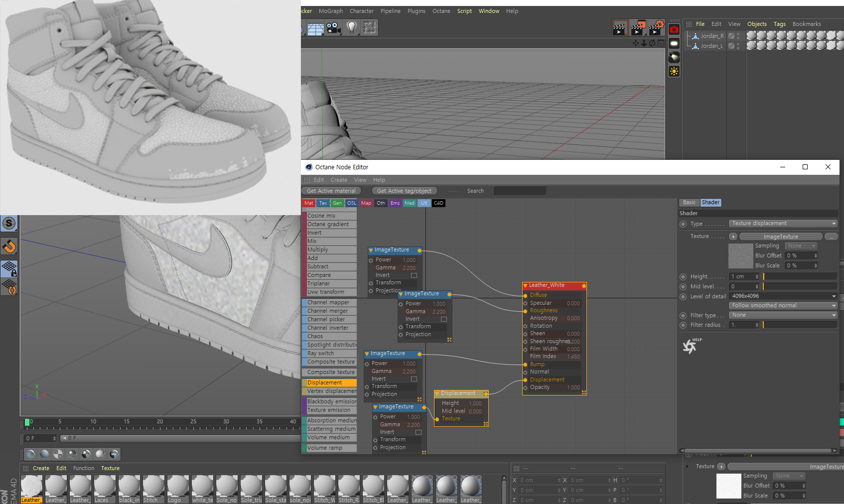Click the Octane spotlight icon
844x504 pixels.
[x=674, y=58]
